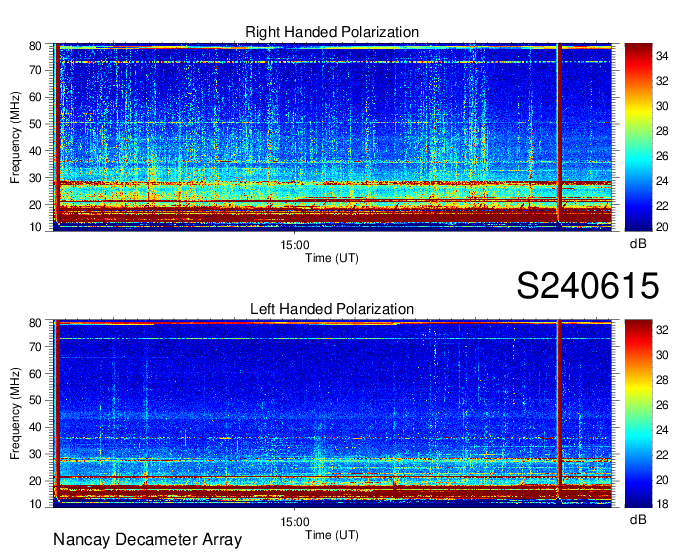Select the 40 MHz tick on the Left Handed axis
This screenshot has height=552, width=680.
(36, 427)
